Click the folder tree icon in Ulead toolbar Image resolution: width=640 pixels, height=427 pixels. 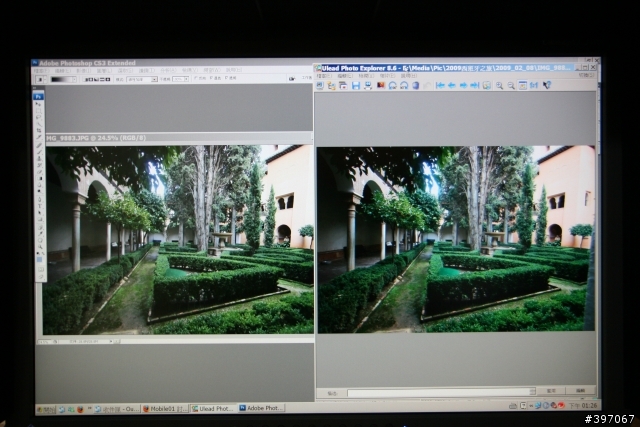click(x=331, y=85)
